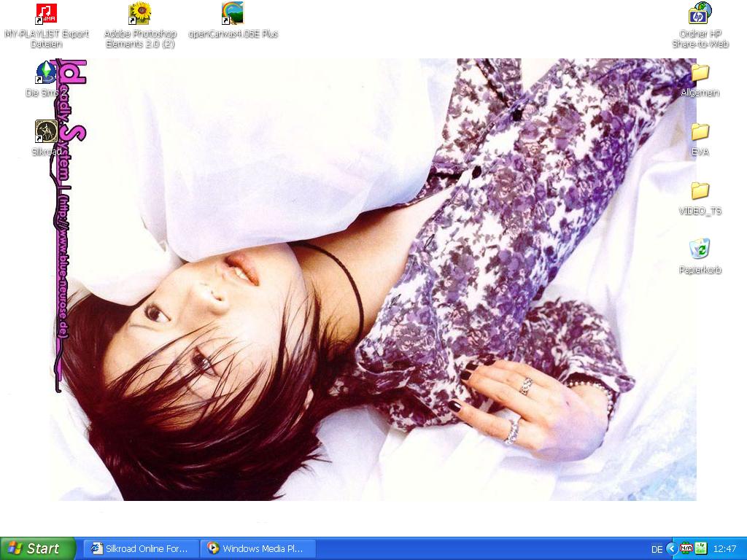Select the Die Sims 2 desktop icon
The image size is (747, 560).
(x=46, y=73)
